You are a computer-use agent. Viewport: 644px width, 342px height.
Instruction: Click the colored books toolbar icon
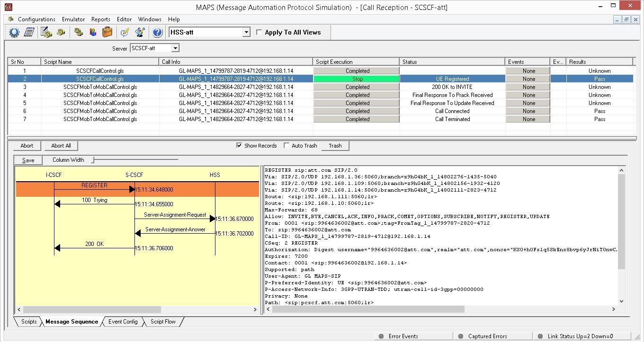point(93,32)
